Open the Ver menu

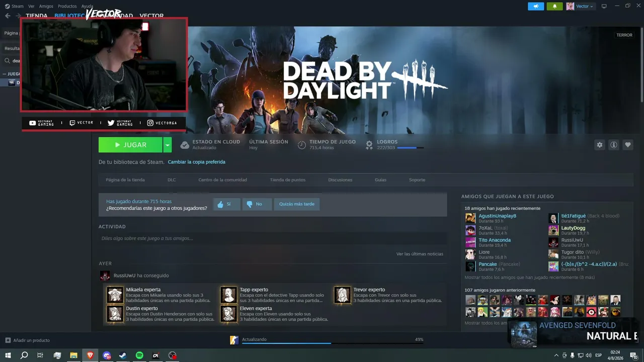[x=31, y=6]
